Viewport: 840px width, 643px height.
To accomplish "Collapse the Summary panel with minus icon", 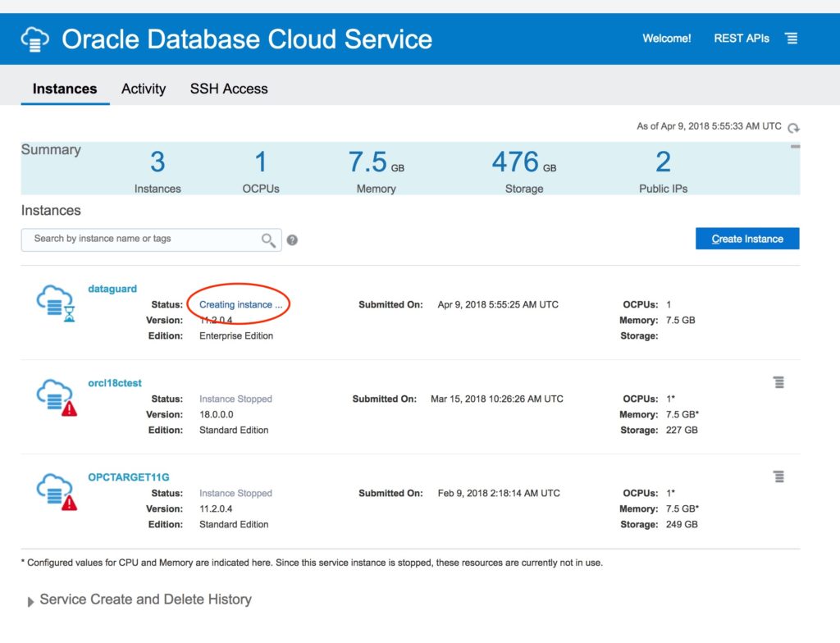I will coord(794,147).
